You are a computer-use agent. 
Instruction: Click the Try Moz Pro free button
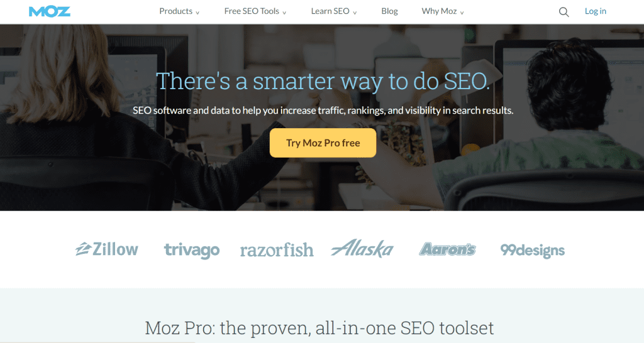(323, 143)
